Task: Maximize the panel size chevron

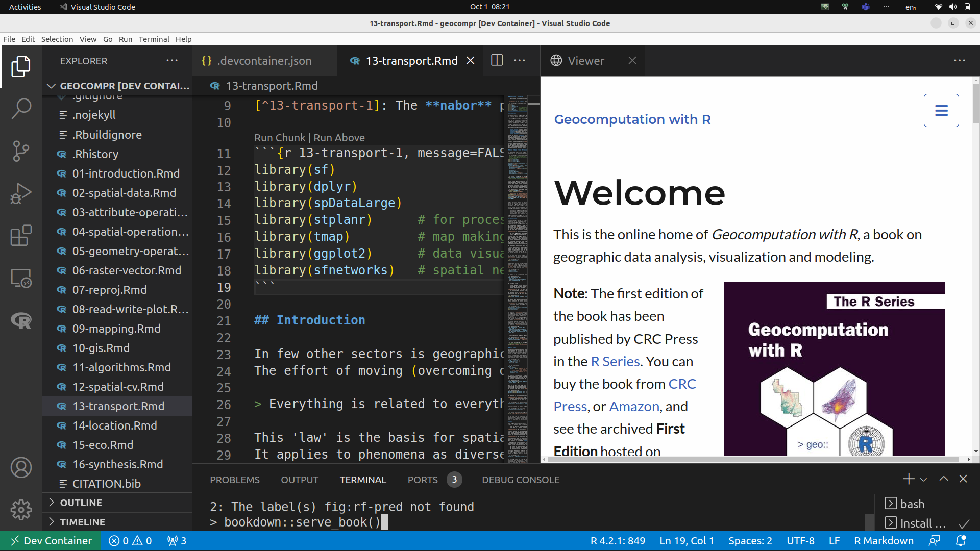Action: (x=944, y=479)
